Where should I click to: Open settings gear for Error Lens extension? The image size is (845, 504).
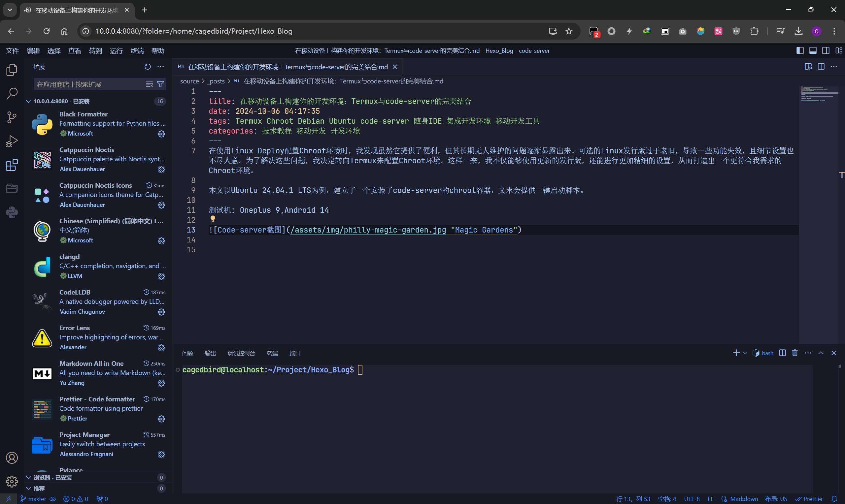(161, 347)
